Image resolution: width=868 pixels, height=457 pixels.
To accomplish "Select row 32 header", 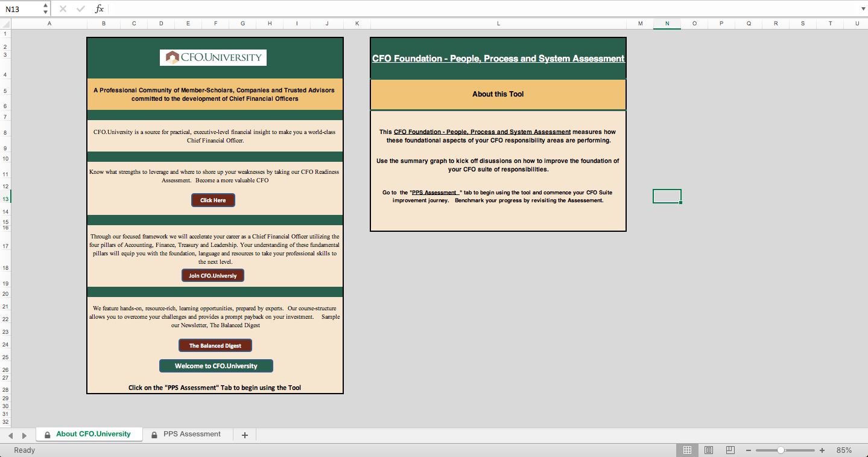I will click(x=5, y=422).
